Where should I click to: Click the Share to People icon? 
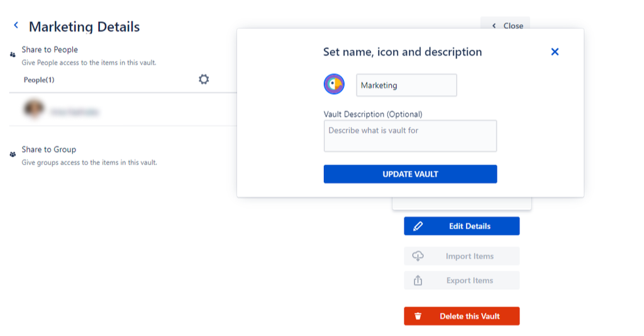pyautogui.click(x=13, y=55)
